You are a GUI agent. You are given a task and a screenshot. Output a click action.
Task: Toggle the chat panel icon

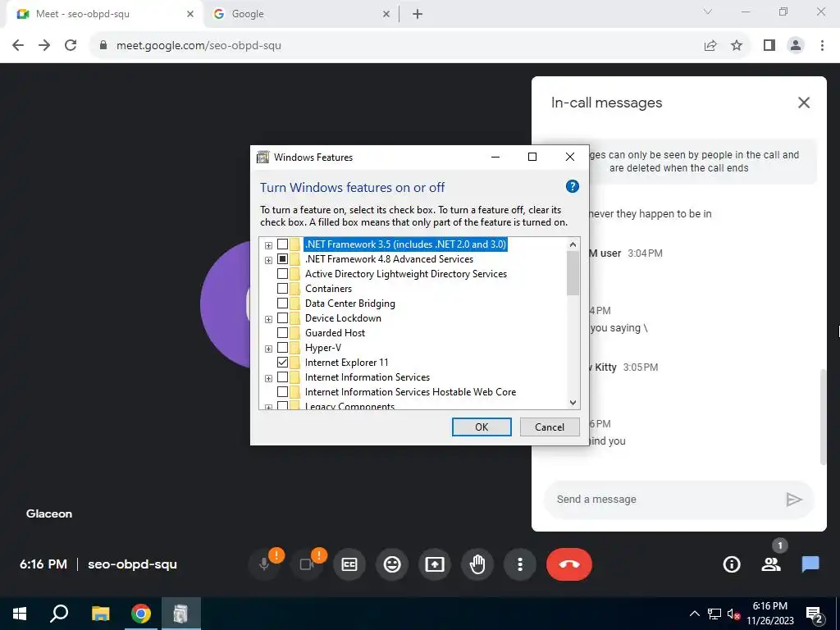810,564
